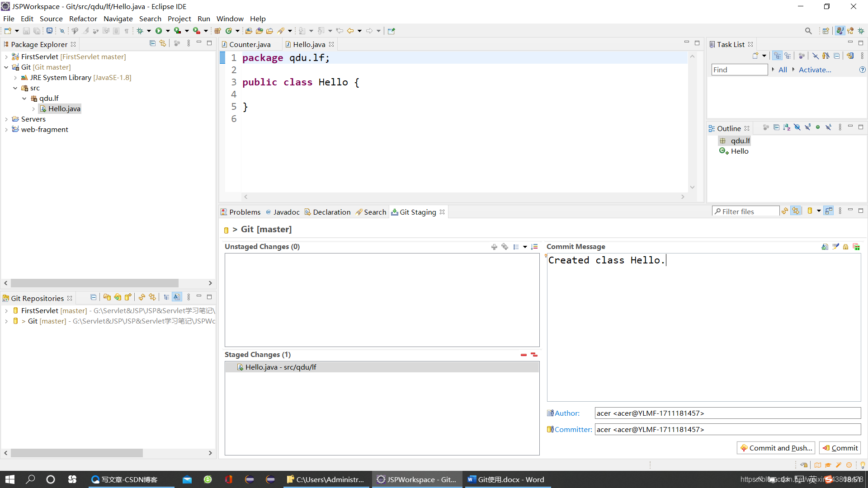
Task: Collapse the qdu.lf package node
Action: click(x=24, y=99)
